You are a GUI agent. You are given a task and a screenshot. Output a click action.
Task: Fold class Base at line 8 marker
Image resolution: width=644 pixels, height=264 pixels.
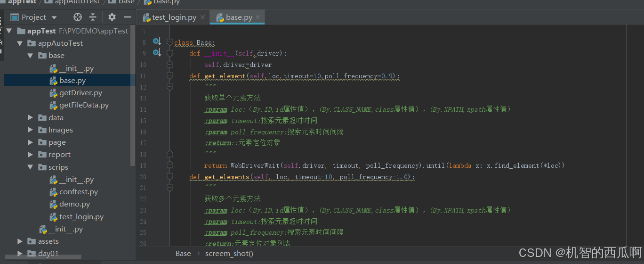click(x=170, y=42)
